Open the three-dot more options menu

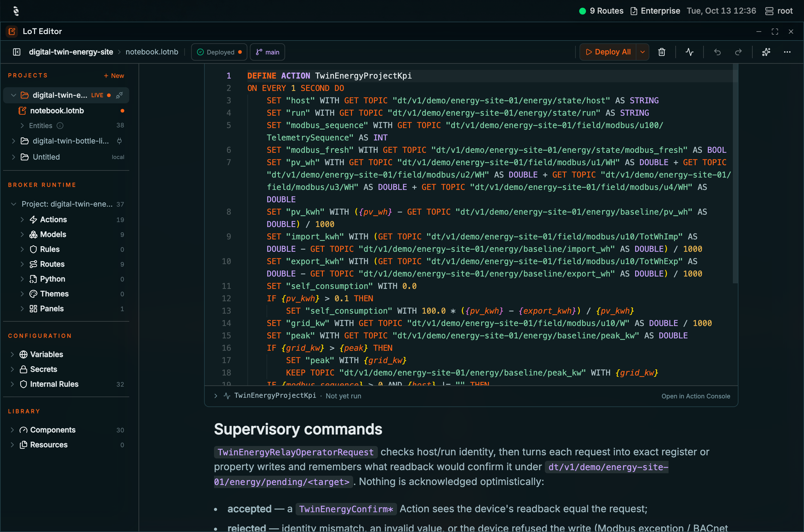click(787, 52)
